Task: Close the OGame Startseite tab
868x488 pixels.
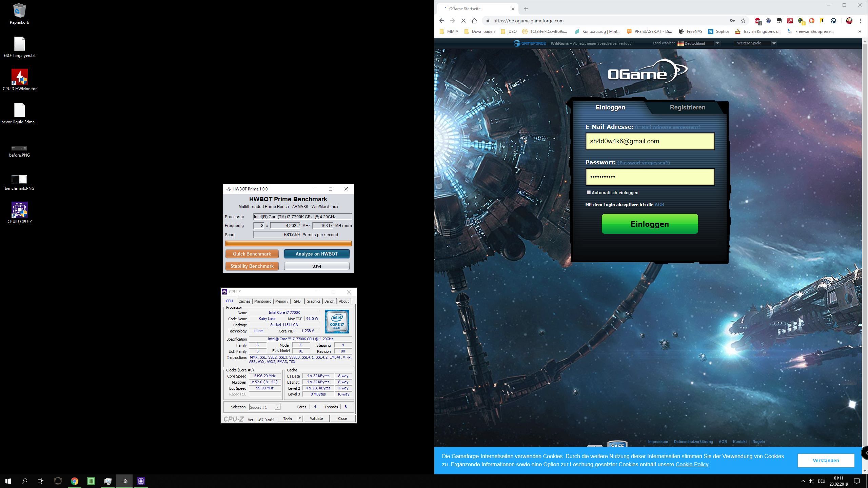Action: (x=513, y=9)
